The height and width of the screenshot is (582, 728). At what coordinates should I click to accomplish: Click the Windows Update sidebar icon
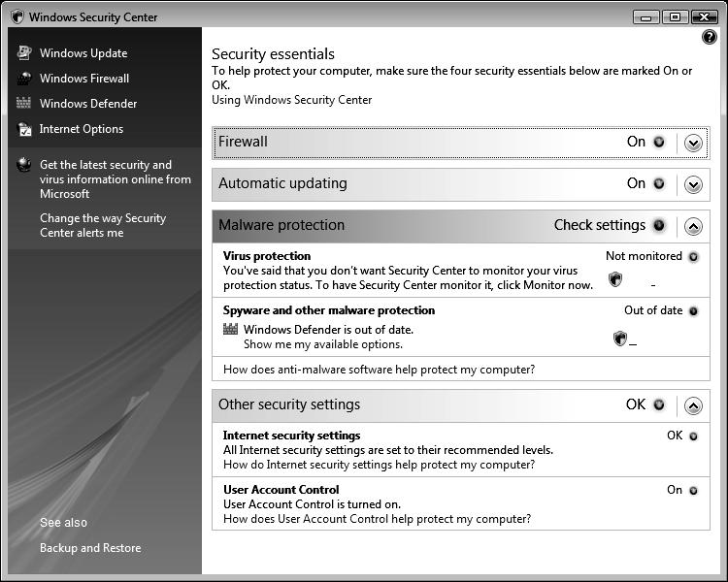24,53
